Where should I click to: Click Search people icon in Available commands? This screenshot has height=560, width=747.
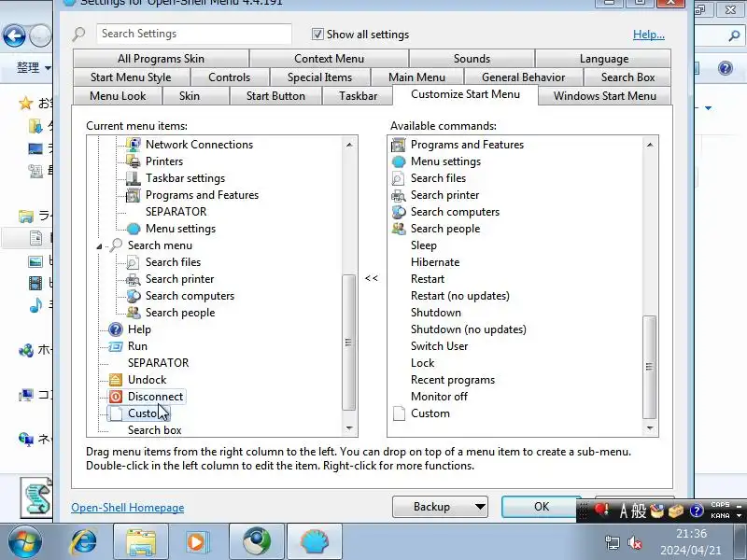click(x=399, y=229)
